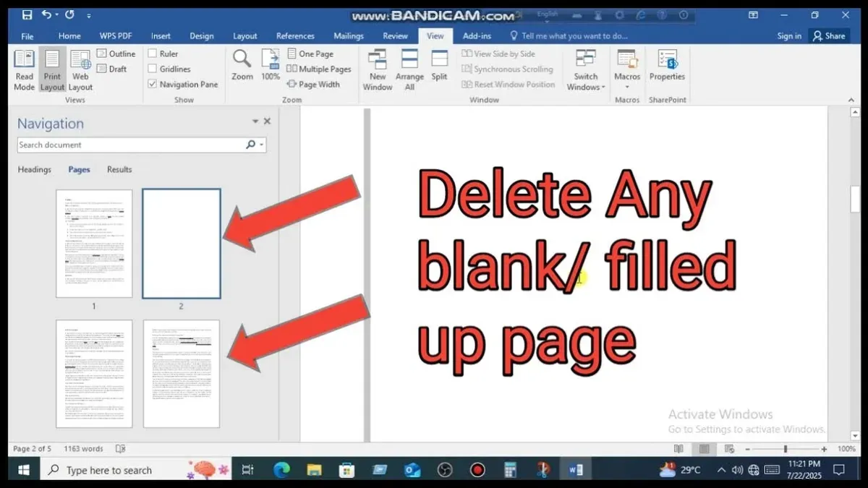
Task: Open SharePoint Properties
Action: (x=667, y=65)
